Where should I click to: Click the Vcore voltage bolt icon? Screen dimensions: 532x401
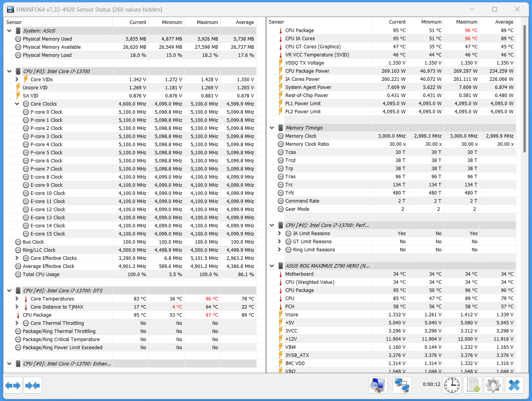281,314
